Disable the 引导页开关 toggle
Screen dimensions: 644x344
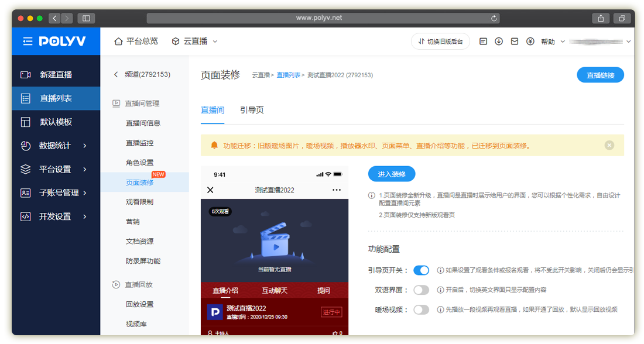click(x=421, y=270)
